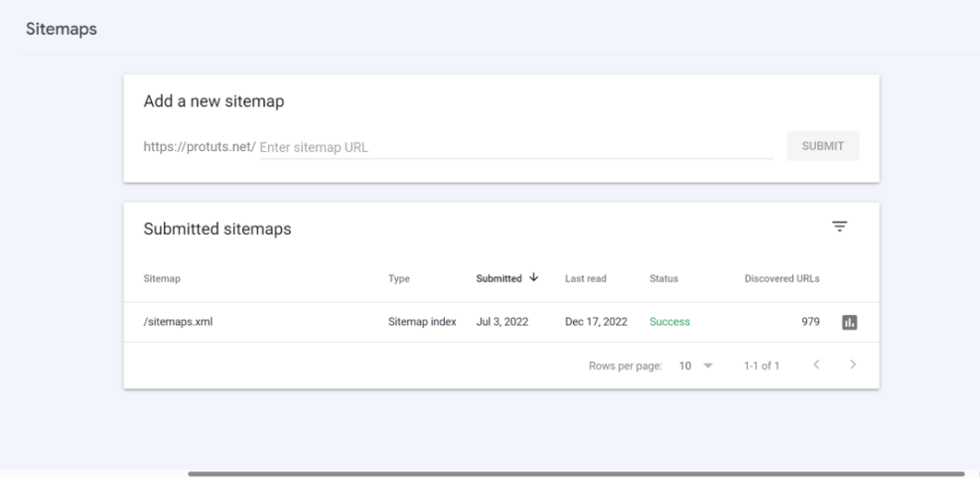Click the Rows per page label
Screen dimensions: 980x478
[625, 366]
